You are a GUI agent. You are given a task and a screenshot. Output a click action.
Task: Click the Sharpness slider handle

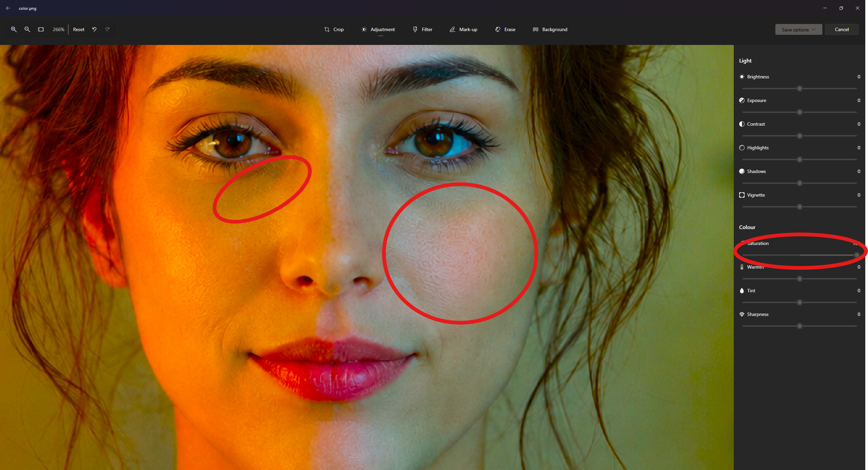pyautogui.click(x=799, y=326)
